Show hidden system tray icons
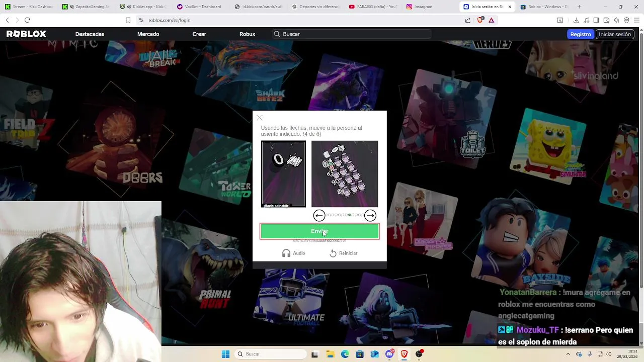This screenshot has height=362, width=644. (568, 354)
